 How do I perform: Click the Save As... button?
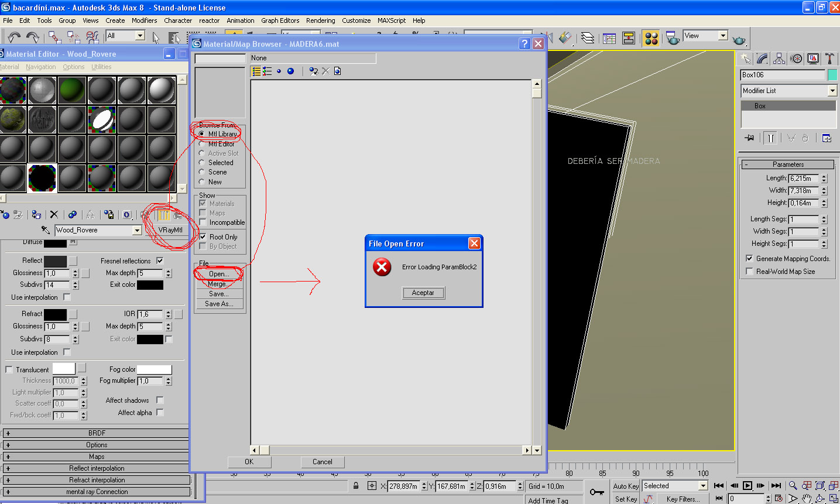coord(219,304)
